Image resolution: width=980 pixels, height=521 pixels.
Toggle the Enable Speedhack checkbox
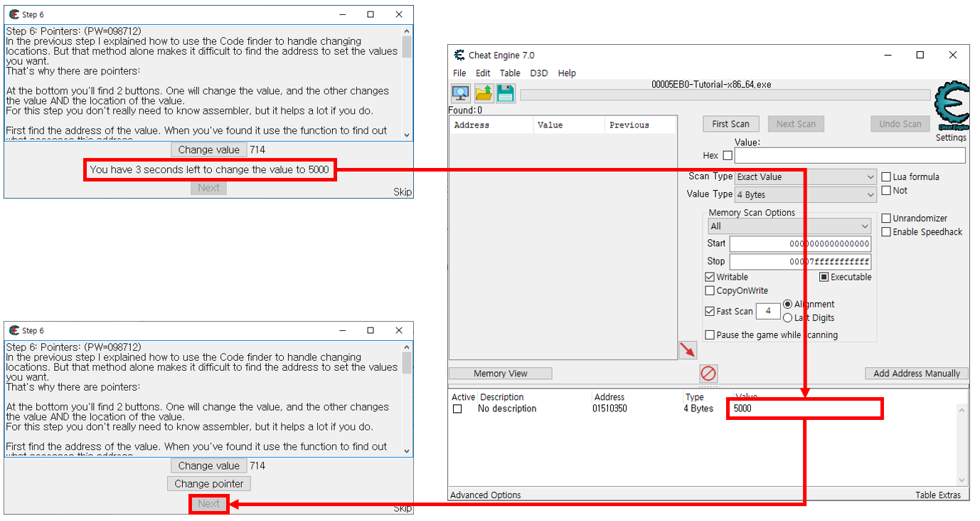click(x=886, y=232)
